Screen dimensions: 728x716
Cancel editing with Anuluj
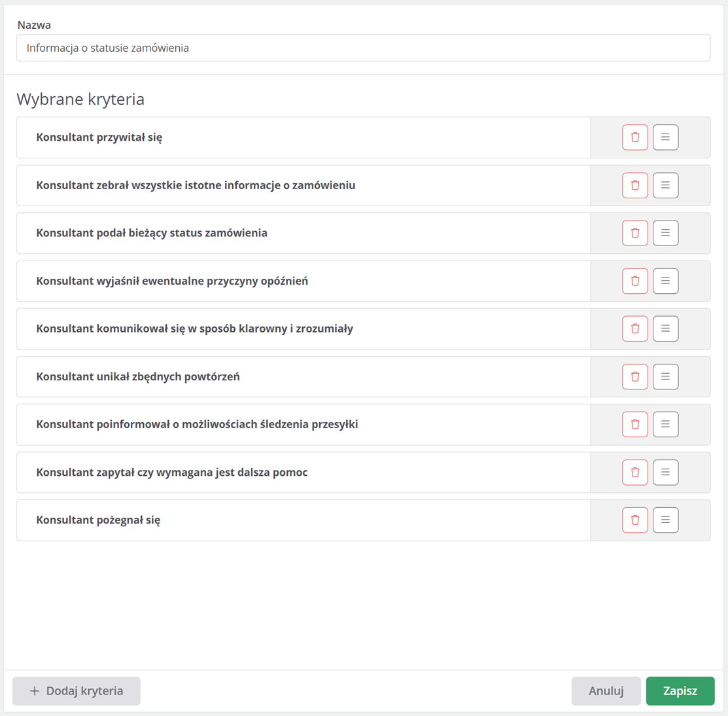[606, 691]
